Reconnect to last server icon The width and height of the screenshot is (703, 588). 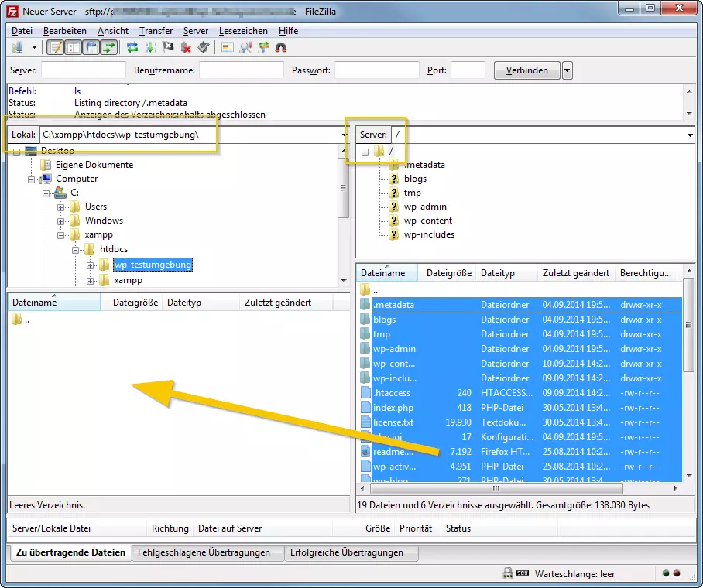(204, 47)
